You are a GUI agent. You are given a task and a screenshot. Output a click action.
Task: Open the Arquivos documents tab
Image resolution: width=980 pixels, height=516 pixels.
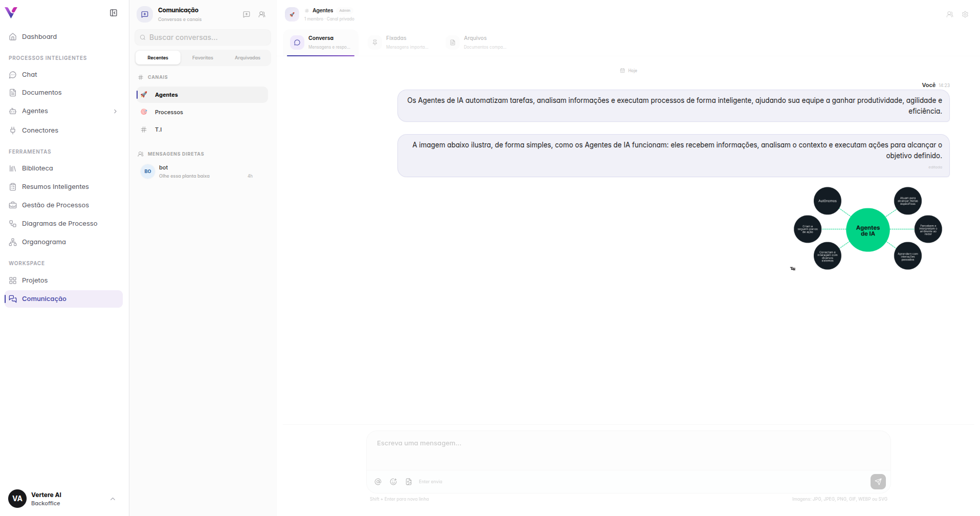[x=477, y=42]
